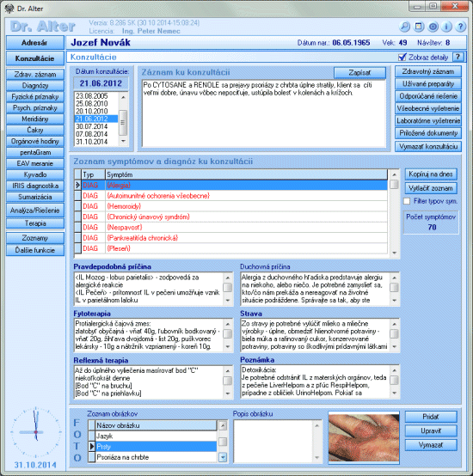Click down arrow in Reflexná terapia box
This screenshot has width=473, height=476.
[x=228, y=394]
